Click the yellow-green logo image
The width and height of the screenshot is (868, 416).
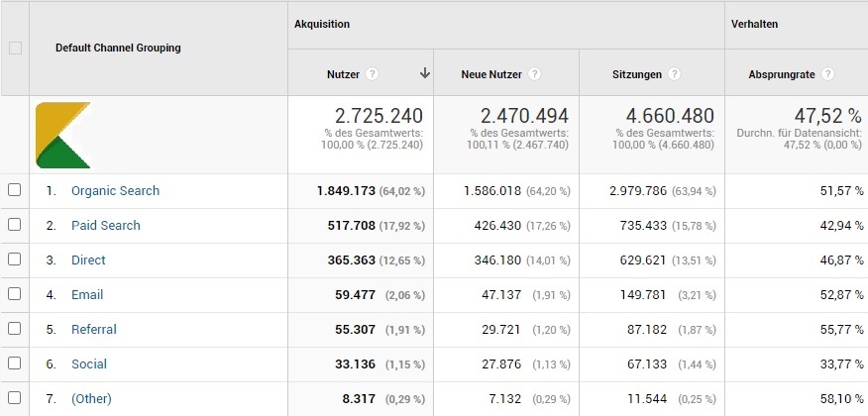[x=62, y=136]
